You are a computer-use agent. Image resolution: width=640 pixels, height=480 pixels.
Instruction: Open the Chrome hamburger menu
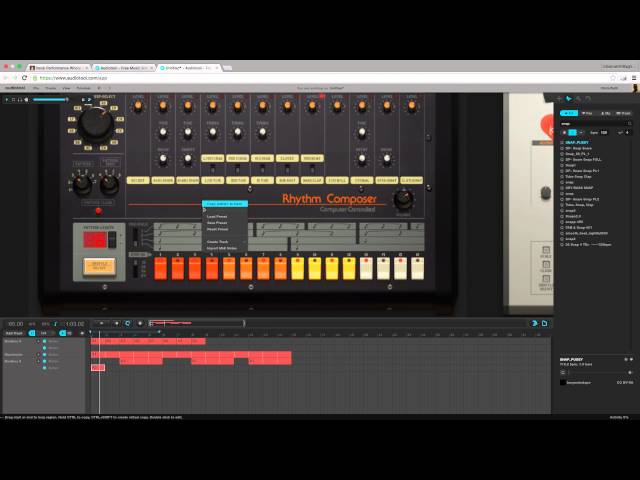pos(634,78)
